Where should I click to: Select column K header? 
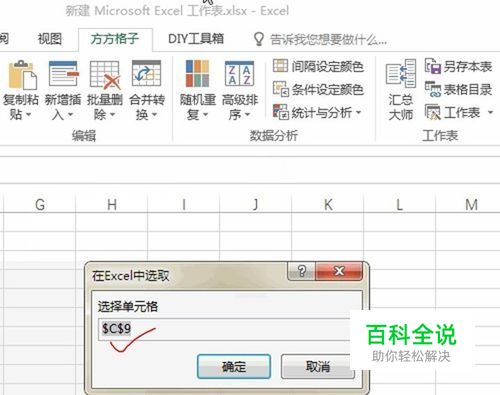(x=328, y=204)
